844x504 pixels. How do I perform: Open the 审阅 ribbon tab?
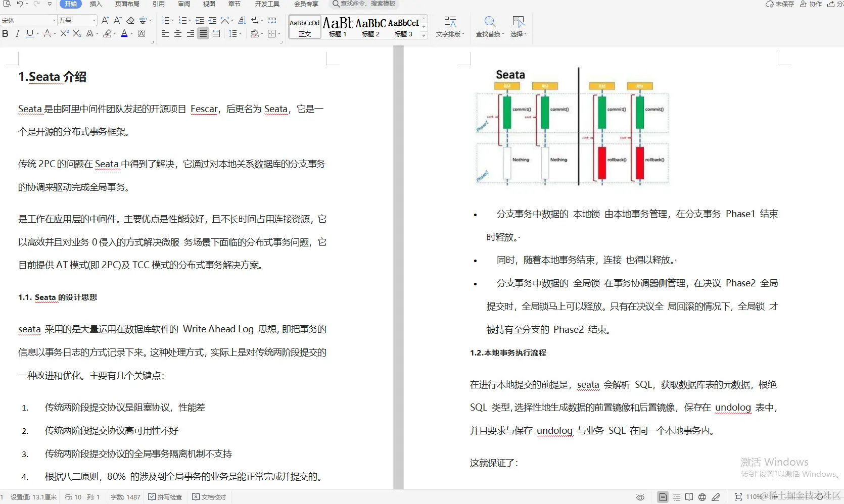183,4
